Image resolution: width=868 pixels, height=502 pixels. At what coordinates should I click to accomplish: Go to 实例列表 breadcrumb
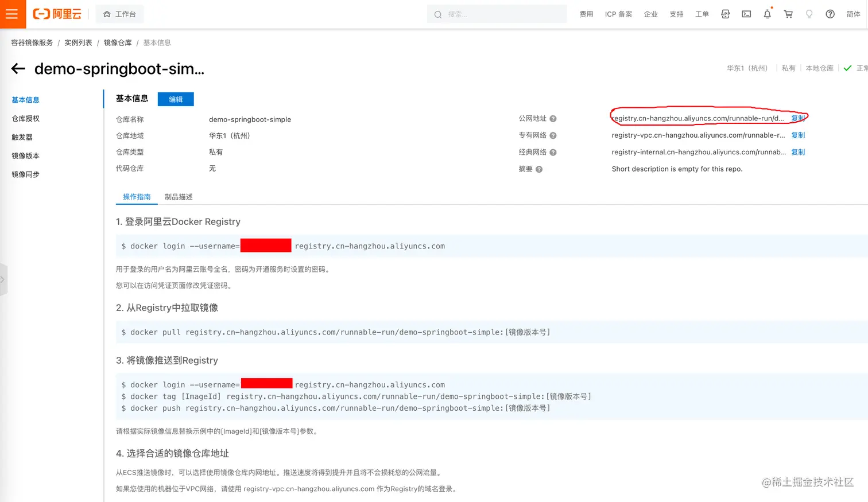[x=78, y=42]
